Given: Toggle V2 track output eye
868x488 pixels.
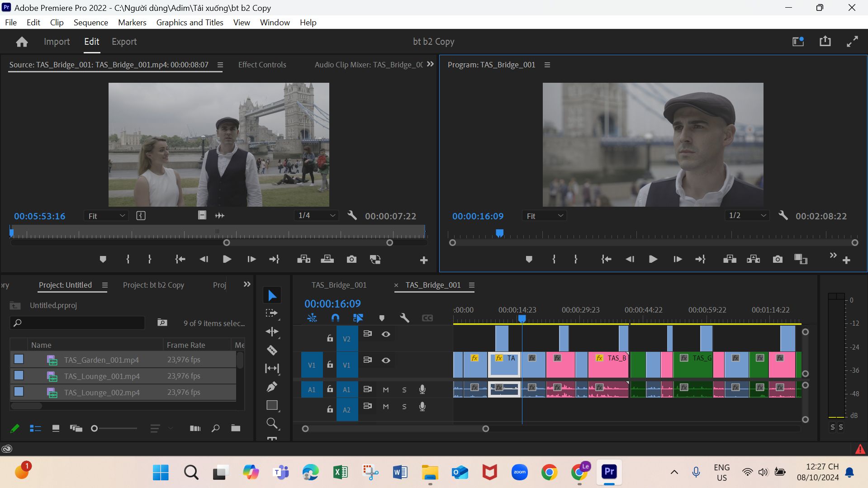Looking at the screenshot, I should tap(386, 334).
